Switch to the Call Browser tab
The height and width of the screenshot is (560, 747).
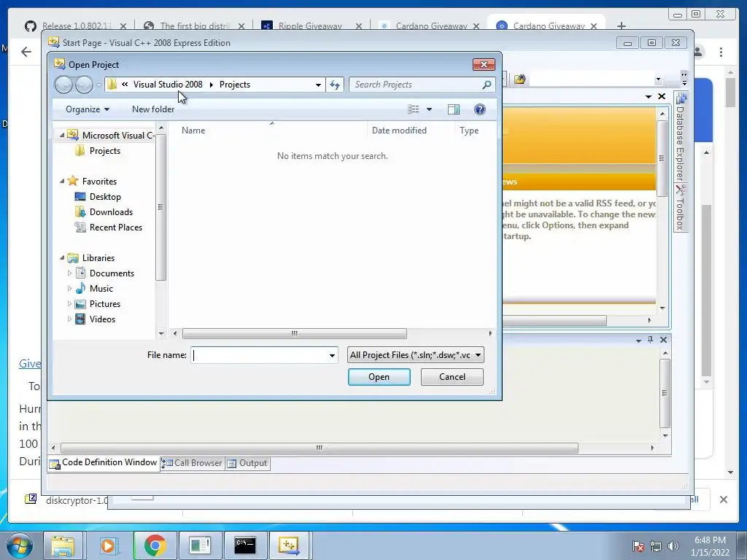tap(193, 463)
